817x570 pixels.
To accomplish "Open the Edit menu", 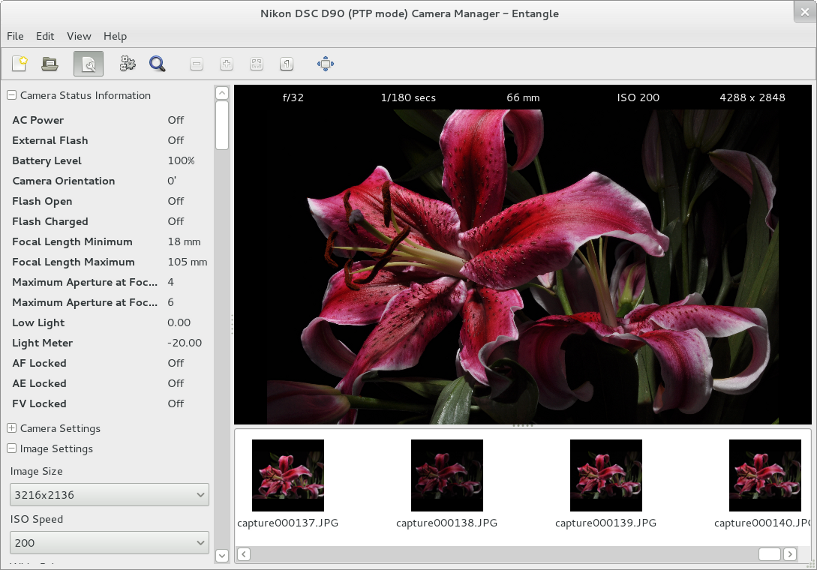I will click(x=45, y=36).
